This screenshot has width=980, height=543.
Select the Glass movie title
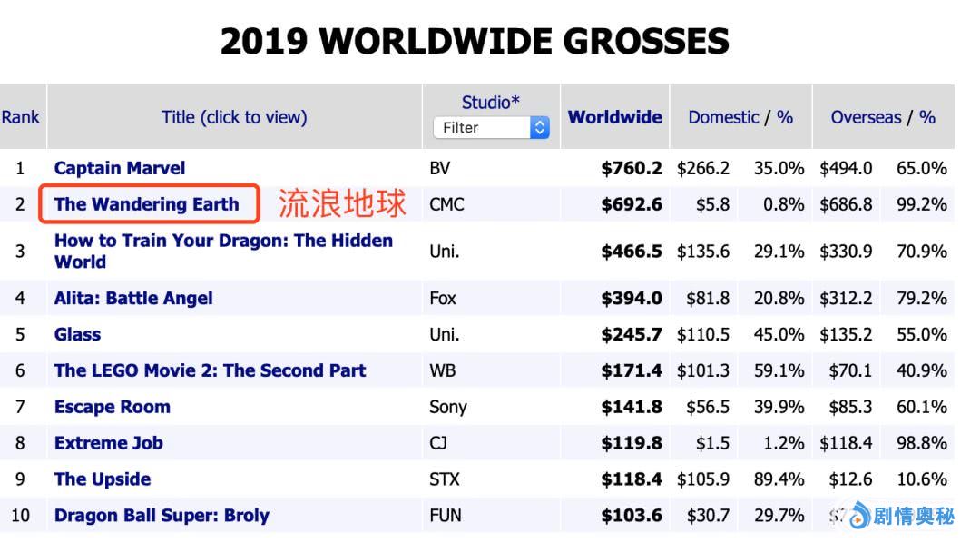(77, 334)
